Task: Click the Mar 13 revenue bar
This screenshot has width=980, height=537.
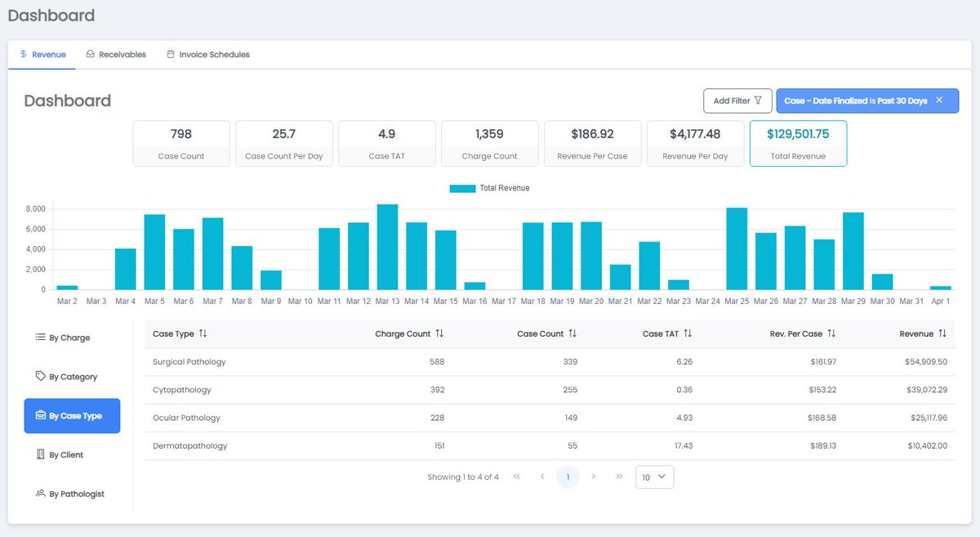Action: (387, 247)
